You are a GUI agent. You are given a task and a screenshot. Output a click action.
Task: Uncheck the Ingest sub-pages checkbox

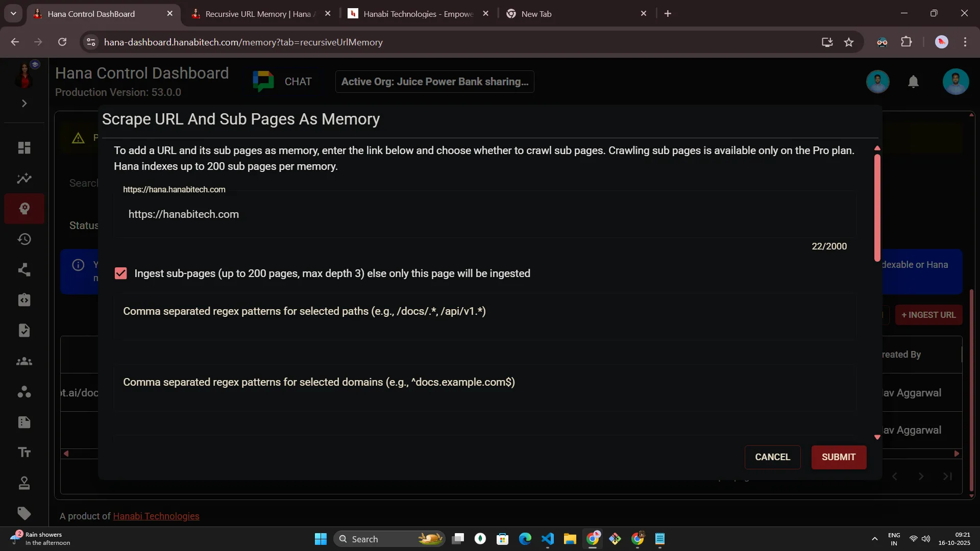click(x=121, y=273)
